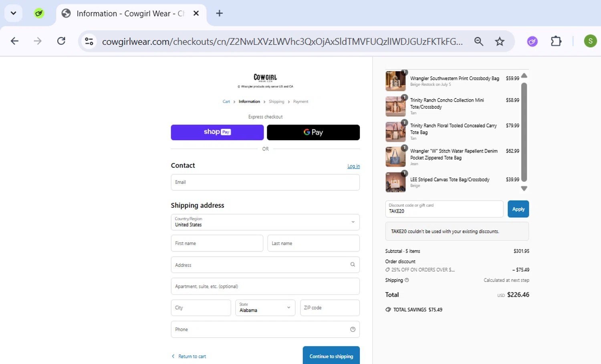Viewport: 601px width, 364px height.
Task: Click the $59.99 price of Wrangler Crossbody
Action: 512,78
